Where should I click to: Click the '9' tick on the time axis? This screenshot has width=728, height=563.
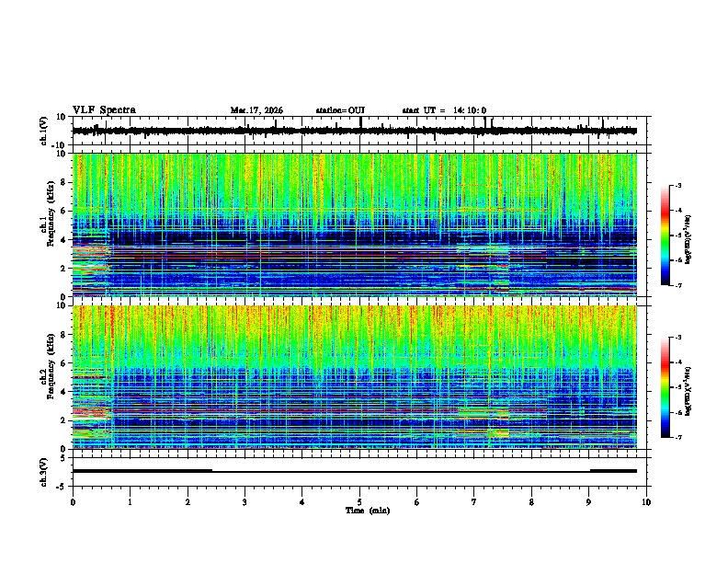click(x=588, y=502)
